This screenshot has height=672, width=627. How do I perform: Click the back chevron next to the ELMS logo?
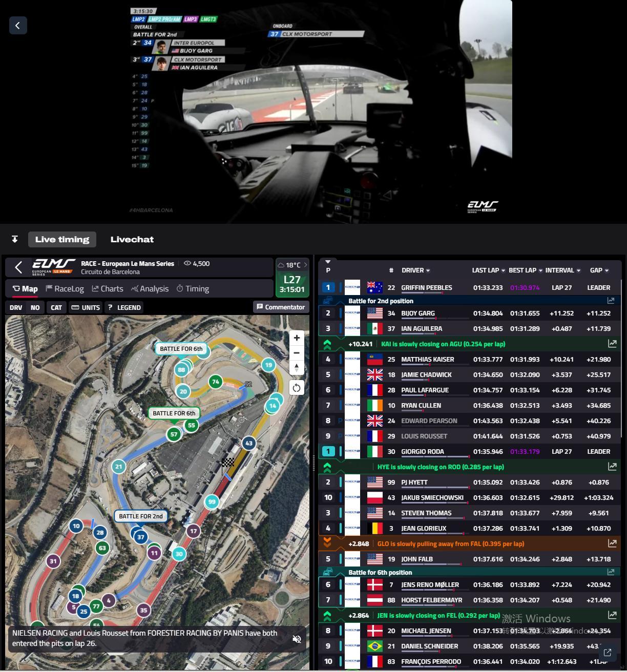18,267
